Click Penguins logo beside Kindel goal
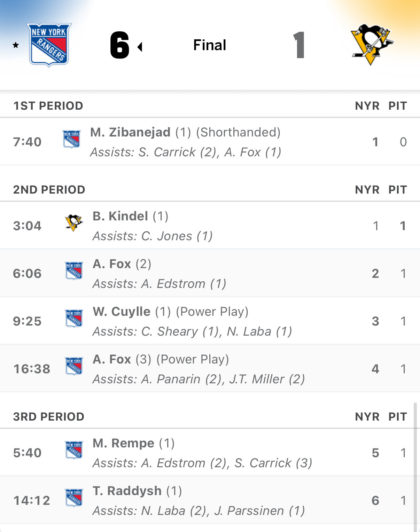This screenshot has width=420, height=532. (74, 223)
